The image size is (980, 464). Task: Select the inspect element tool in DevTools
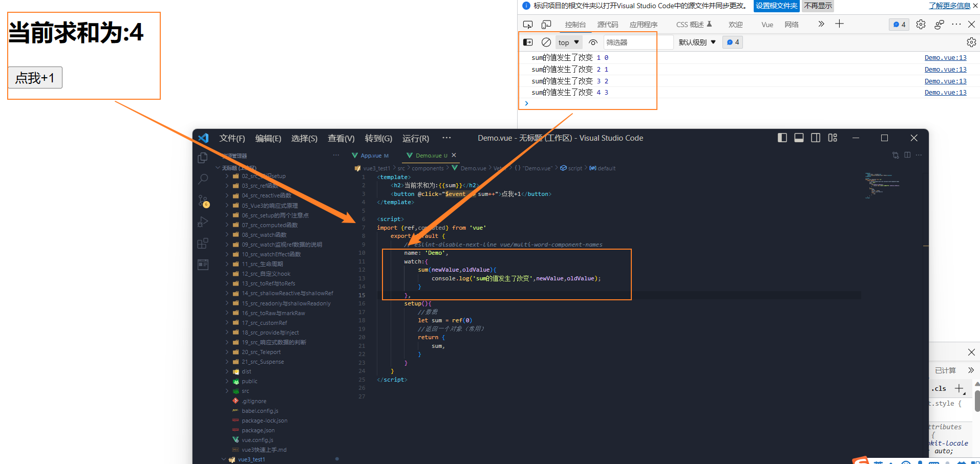[x=527, y=24]
